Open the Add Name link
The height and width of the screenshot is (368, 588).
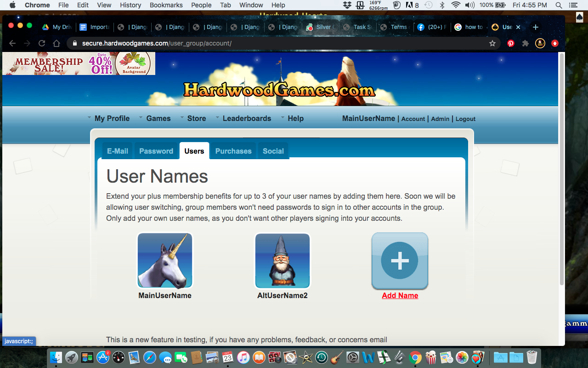point(400,295)
